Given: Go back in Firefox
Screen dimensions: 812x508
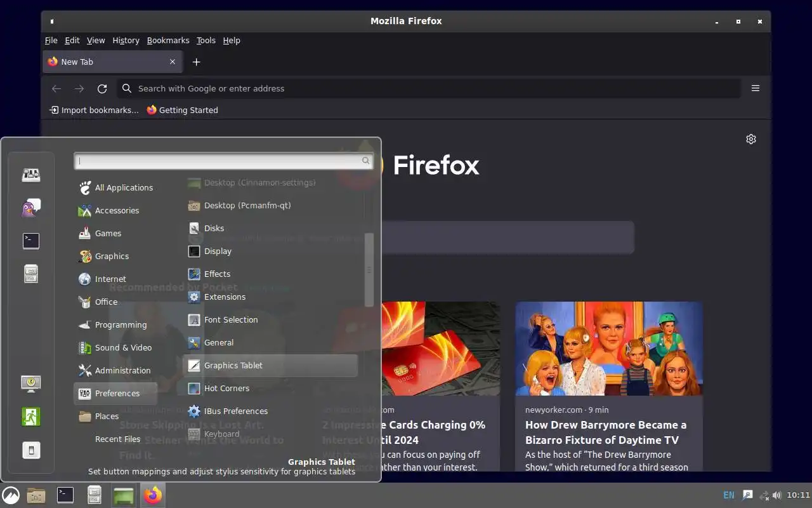Looking at the screenshot, I should (56, 88).
